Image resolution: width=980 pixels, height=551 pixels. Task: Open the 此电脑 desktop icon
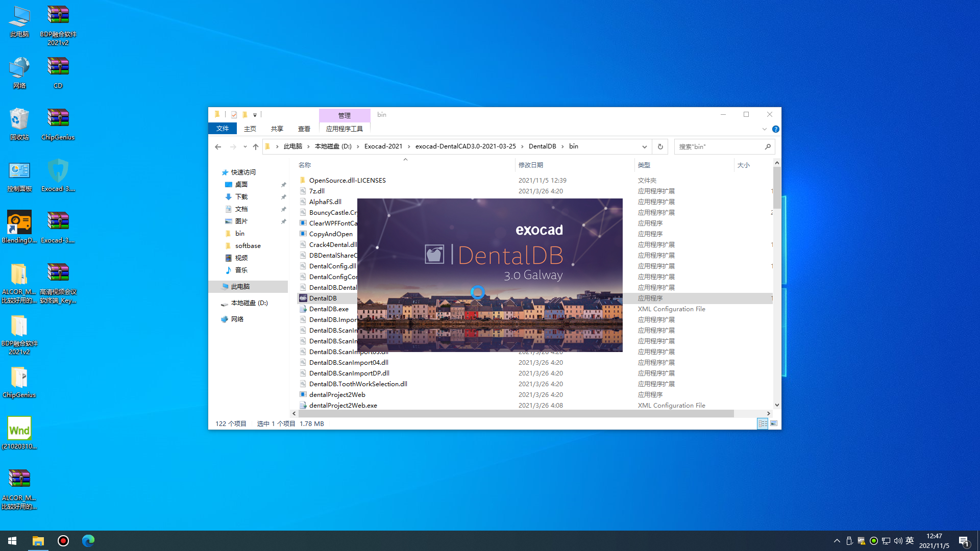[19, 22]
